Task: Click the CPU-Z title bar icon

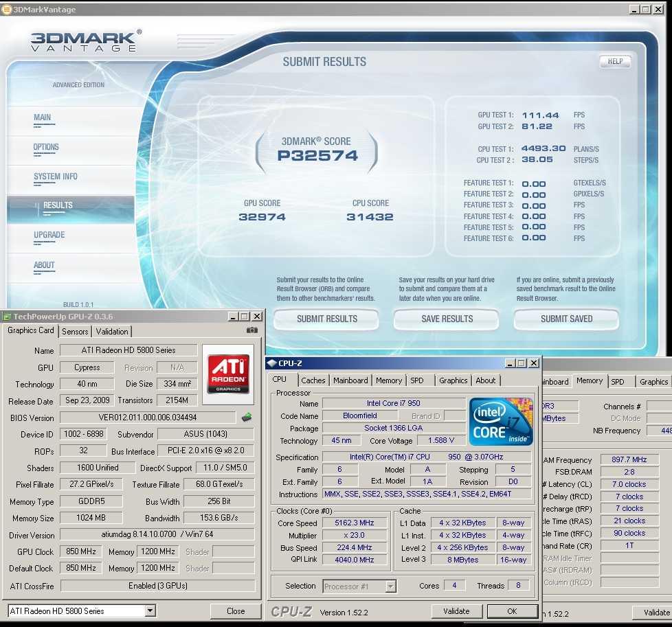Action: coord(271,363)
